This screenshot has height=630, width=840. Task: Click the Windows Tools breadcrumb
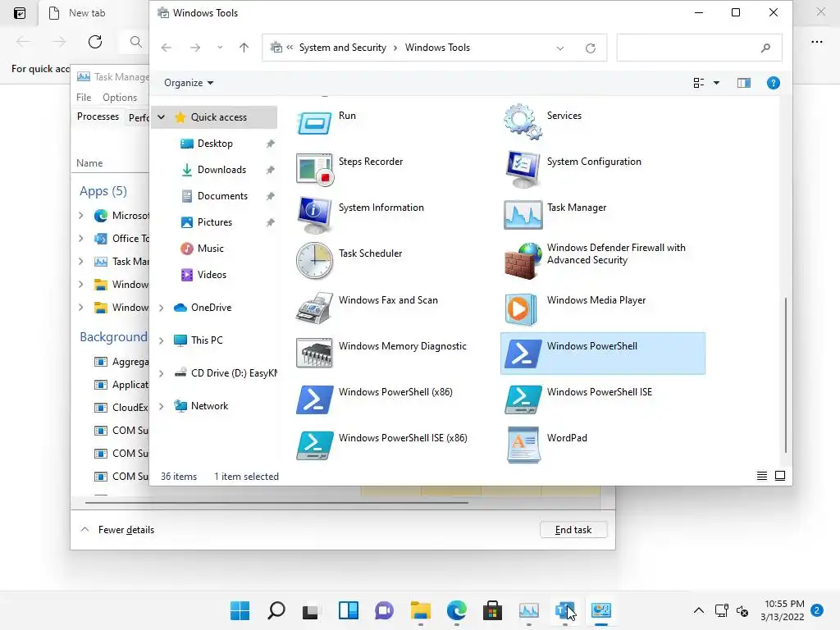pyautogui.click(x=437, y=48)
